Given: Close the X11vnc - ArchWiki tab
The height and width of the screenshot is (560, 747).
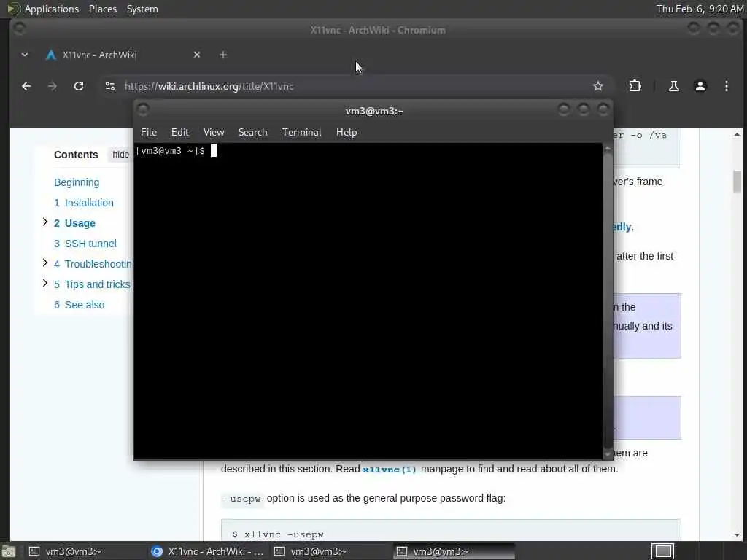Looking at the screenshot, I should click(197, 55).
